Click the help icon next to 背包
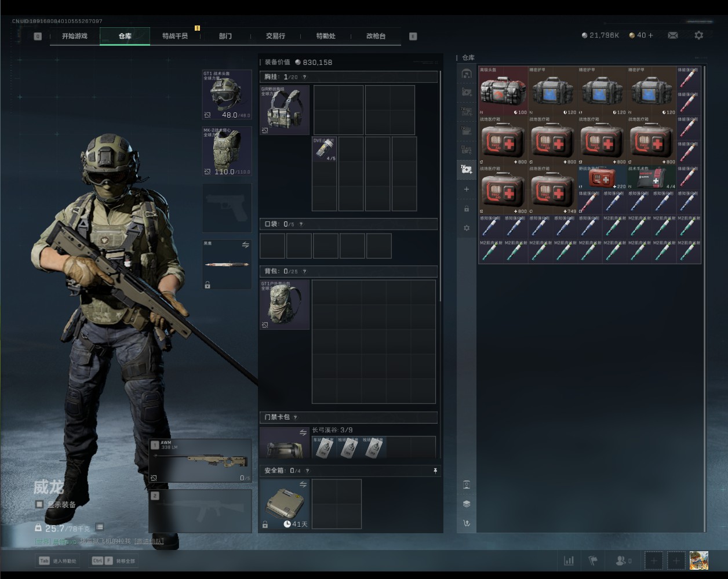 (x=304, y=271)
